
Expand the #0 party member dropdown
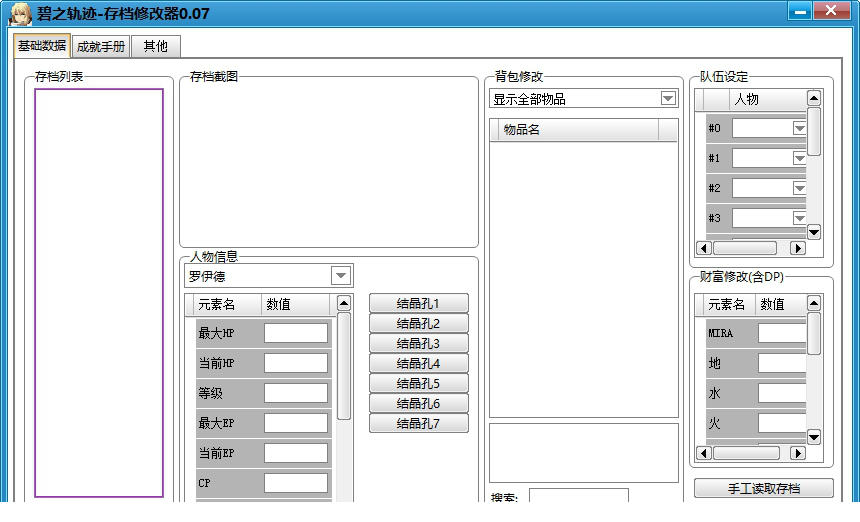tap(799, 128)
